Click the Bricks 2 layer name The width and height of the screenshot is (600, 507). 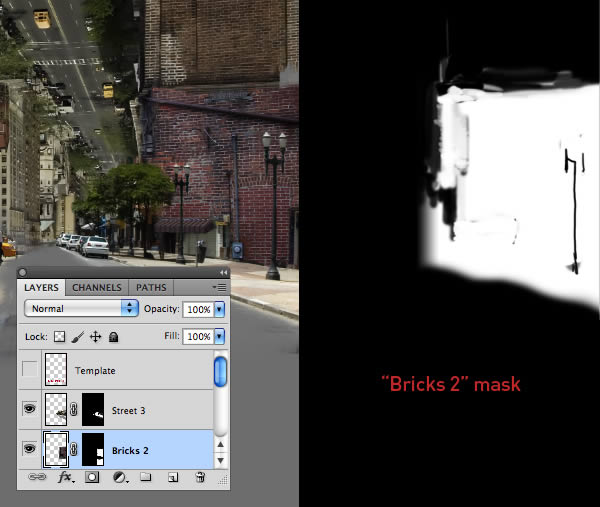coord(130,451)
